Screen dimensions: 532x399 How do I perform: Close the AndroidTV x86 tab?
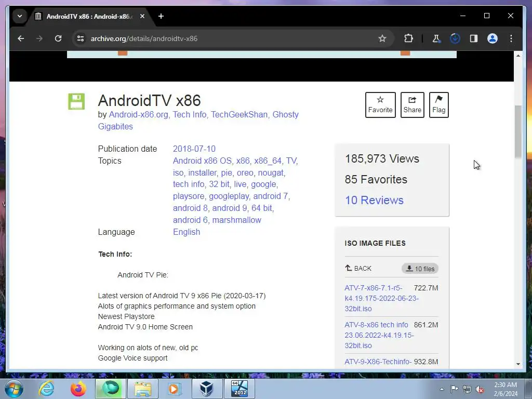142,16
